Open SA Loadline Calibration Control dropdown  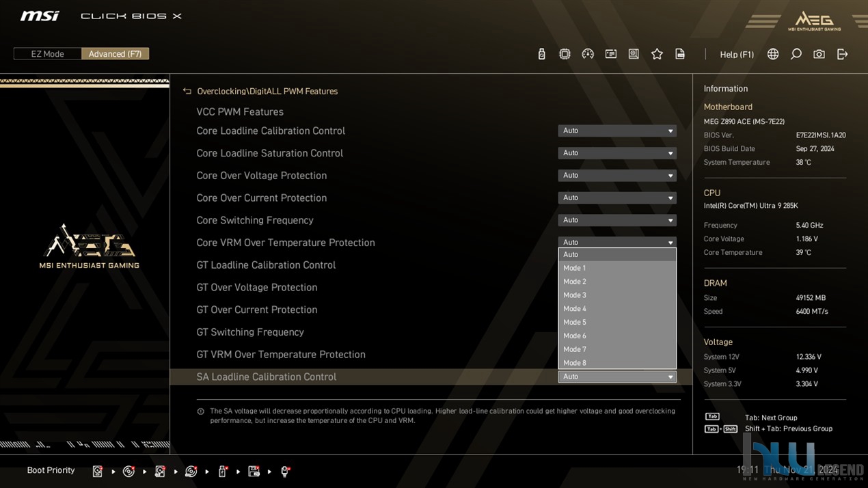click(x=617, y=377)
